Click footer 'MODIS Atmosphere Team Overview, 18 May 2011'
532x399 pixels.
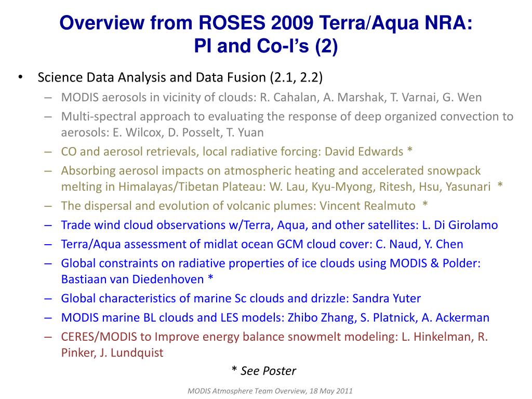[x=270, y=391]
